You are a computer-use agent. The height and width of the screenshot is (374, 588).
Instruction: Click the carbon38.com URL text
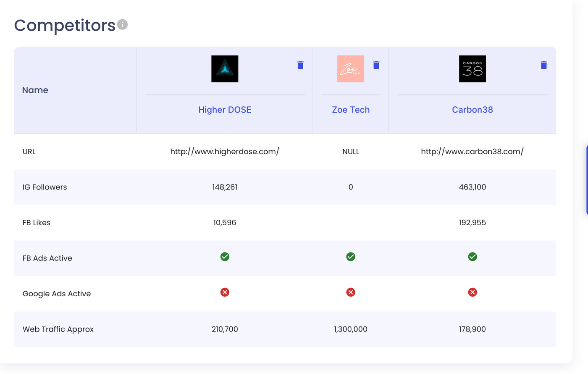coord(472,152)
